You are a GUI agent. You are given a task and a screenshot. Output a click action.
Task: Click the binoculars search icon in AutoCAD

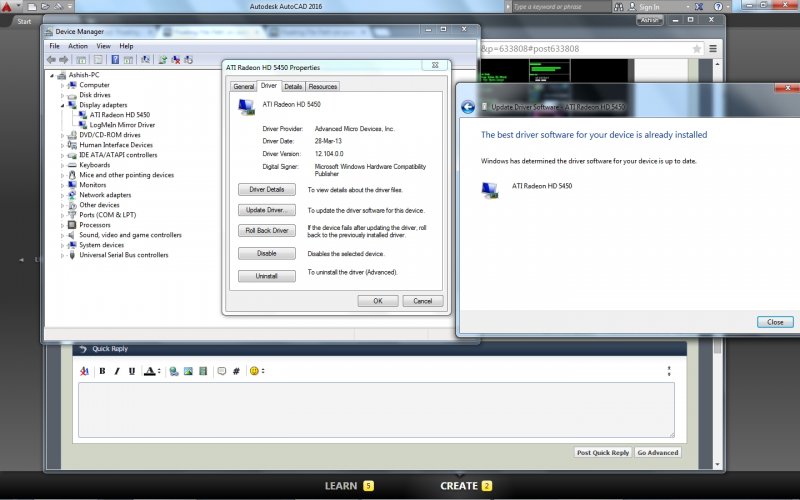618,7
